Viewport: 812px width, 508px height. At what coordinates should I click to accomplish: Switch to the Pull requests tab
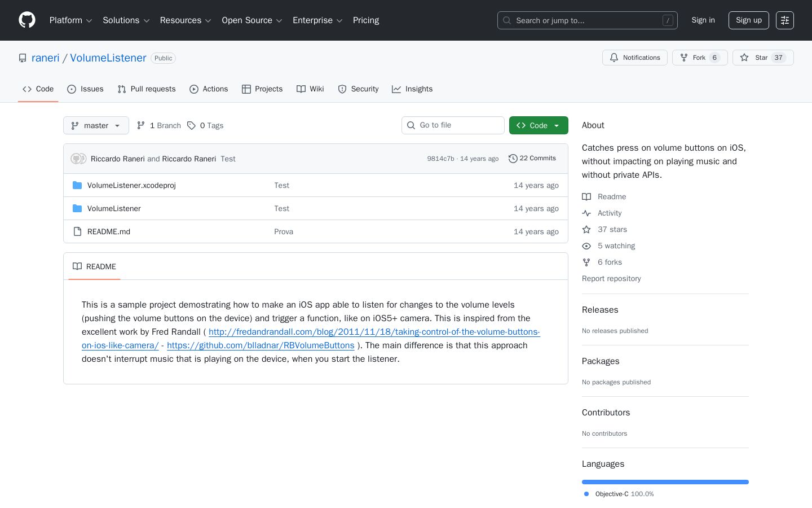[x=147, y=89]
